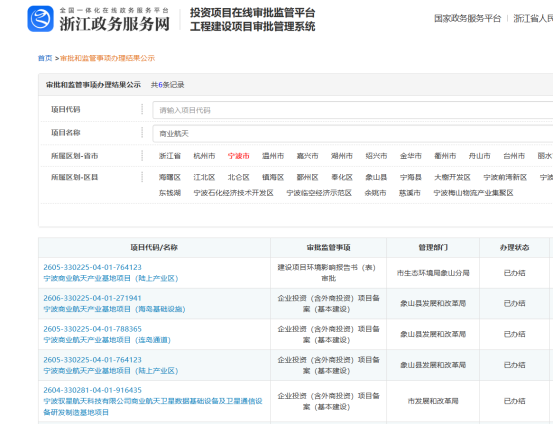Click the 投资项目在线审批监管平台 title text

click(253, 13)
